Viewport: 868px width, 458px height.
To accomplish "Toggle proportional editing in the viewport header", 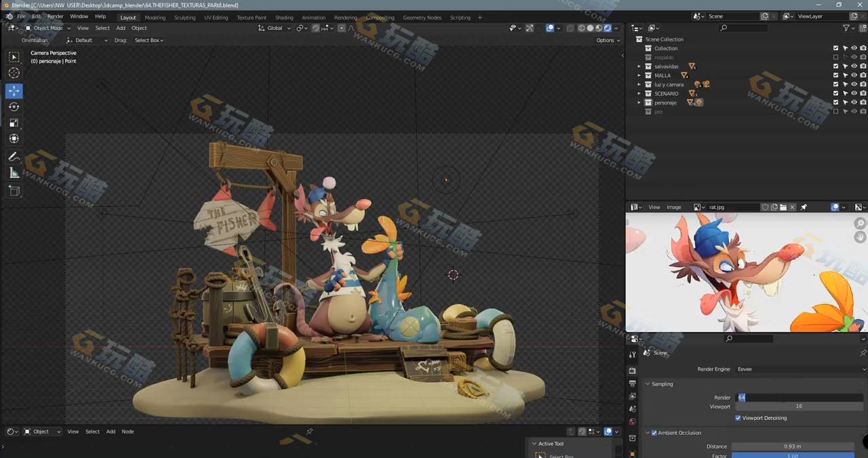I will click(x=341, y=28).
